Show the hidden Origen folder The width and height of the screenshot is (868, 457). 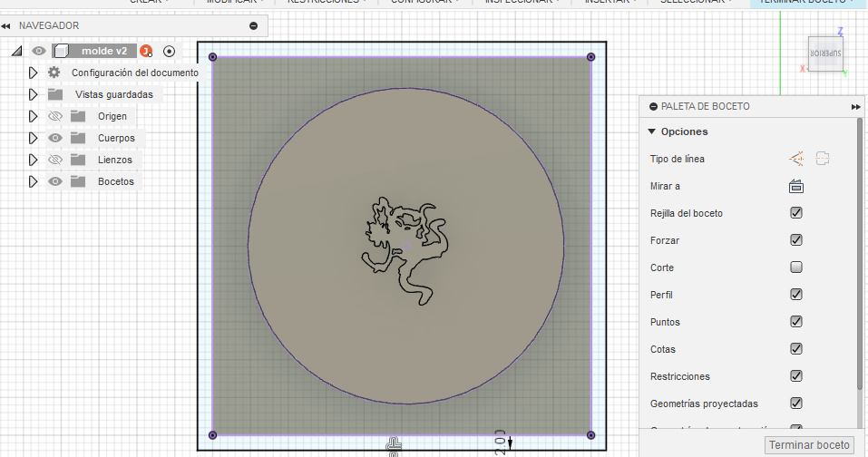coord(54,116)
